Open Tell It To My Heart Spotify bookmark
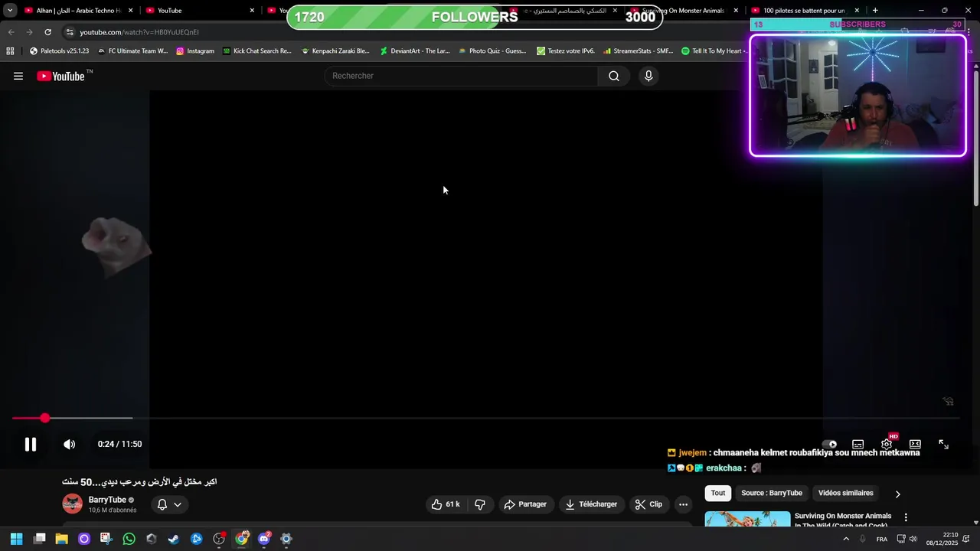This screenshot has height=551, width=980. (x=713, y=51)
